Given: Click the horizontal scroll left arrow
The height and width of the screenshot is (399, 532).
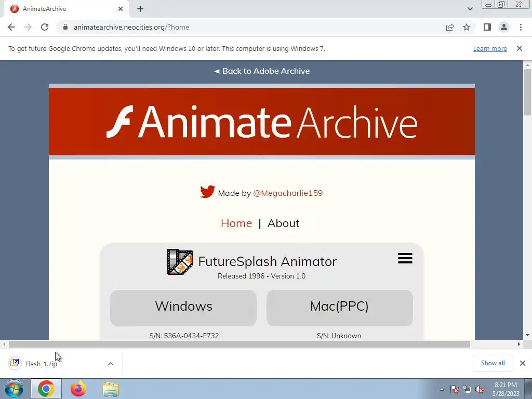Looking at the screenshot, I should point(4,344).
